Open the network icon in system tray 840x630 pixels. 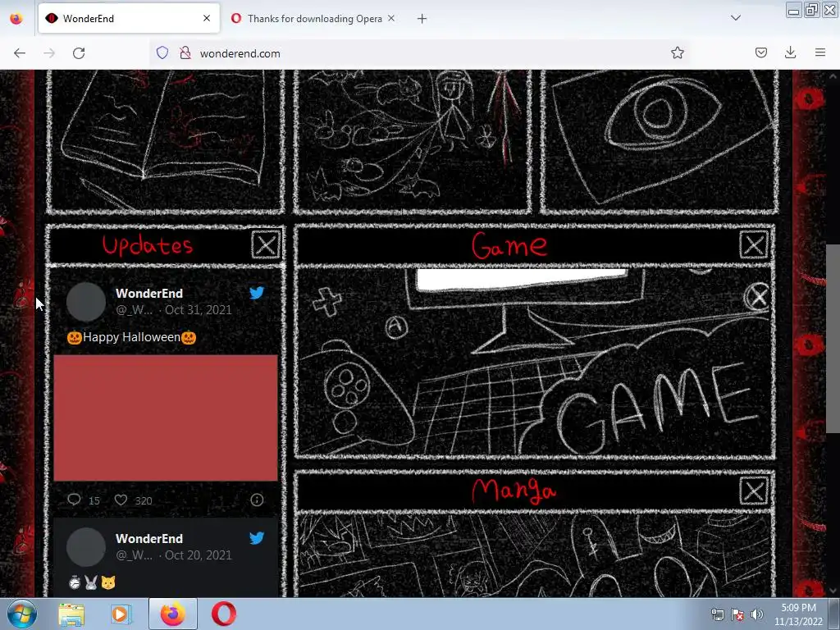tap(717, 614)
